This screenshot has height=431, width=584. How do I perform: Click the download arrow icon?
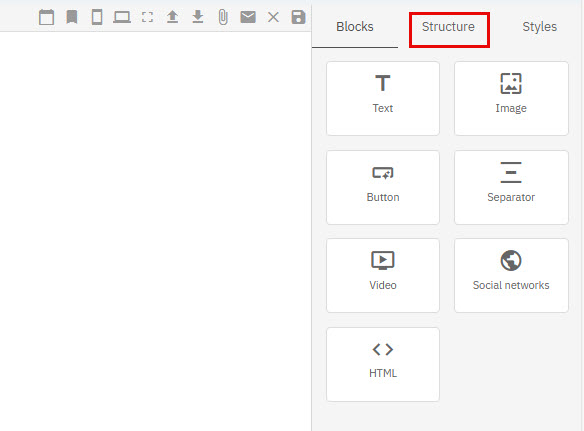(198, 17)
